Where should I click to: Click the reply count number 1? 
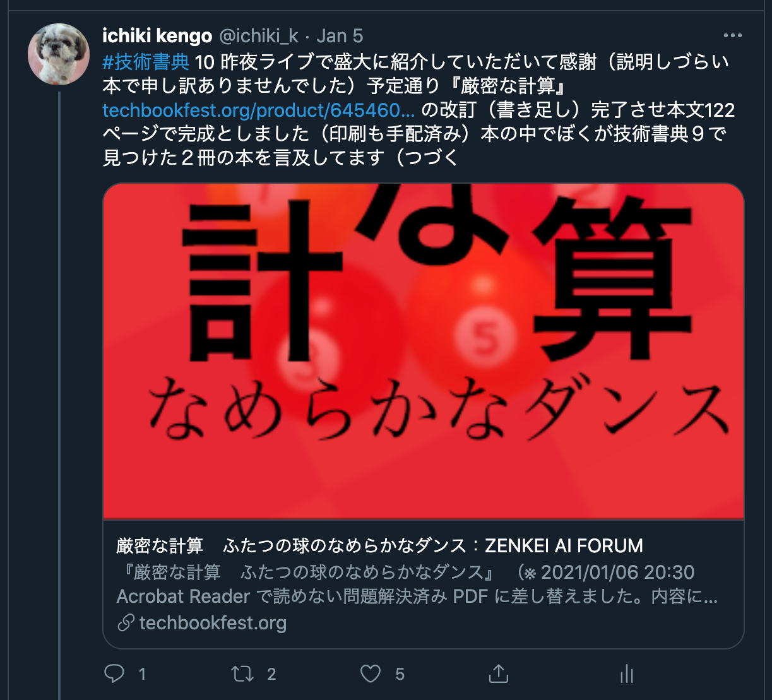(142, 674)
